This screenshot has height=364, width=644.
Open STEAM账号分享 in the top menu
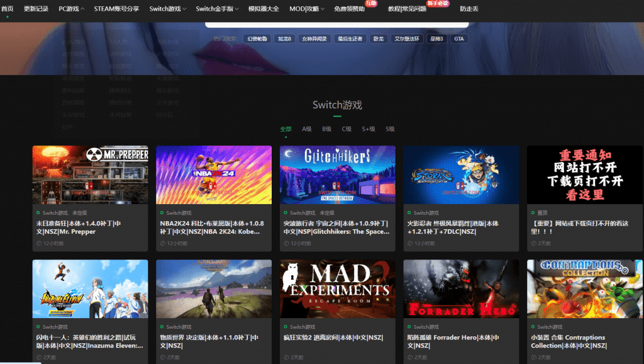pyautogui.click(x=116, y=9)
